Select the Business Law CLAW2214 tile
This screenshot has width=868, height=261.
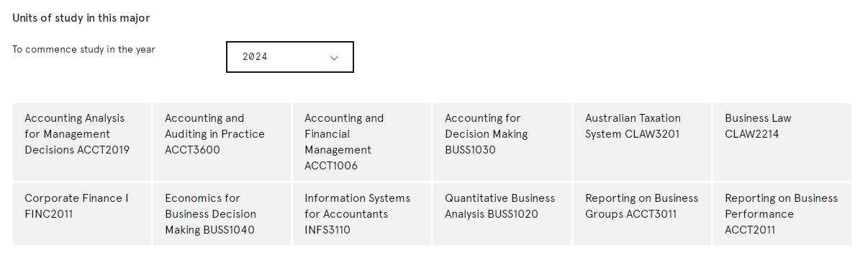(782, 142)
